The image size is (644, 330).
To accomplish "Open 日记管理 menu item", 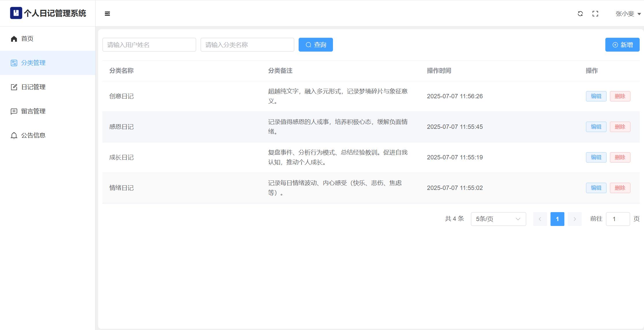I will pyautogui.click(x=33, y=87).
